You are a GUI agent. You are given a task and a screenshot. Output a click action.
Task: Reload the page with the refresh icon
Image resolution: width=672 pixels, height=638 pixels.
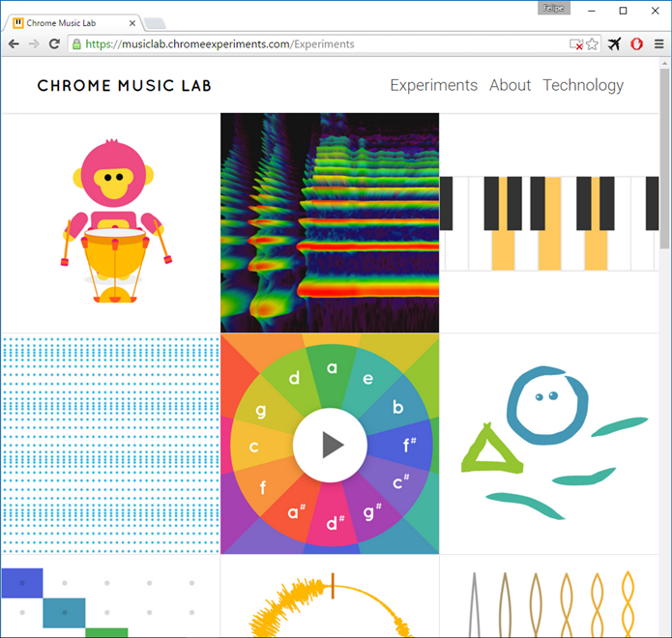[x=54, y=43]
